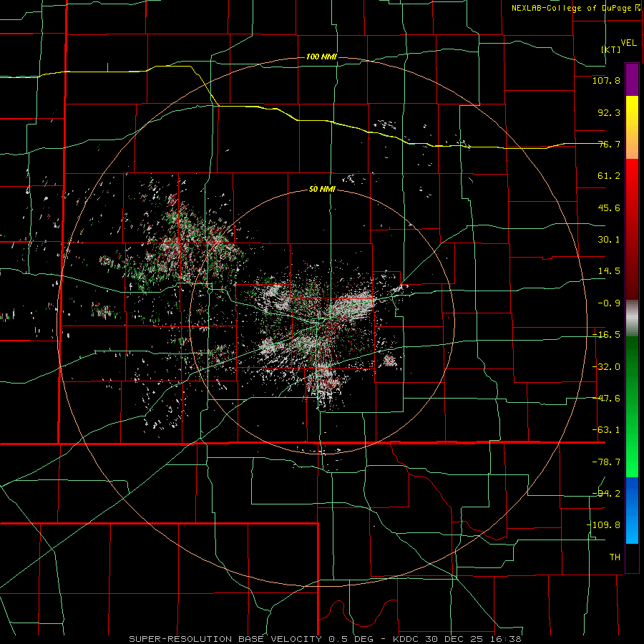The width and height of the screenshot is (644, 644).
Task: Click the 30.1 velocity scale value
Action: [x=609, y=240]
